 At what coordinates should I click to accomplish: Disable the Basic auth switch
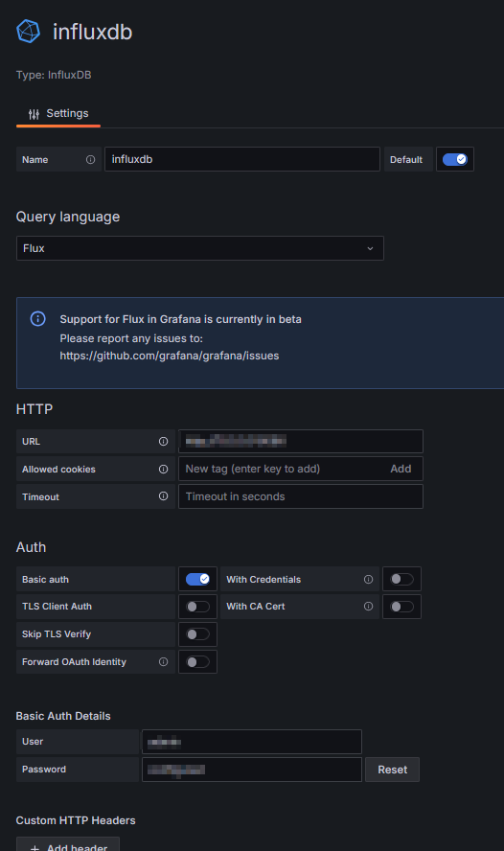(197, 579)
